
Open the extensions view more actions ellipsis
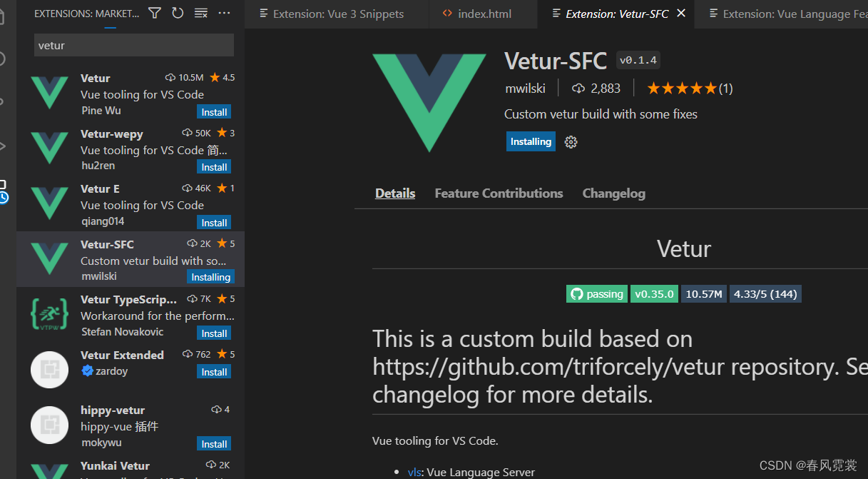pos(224,13)
